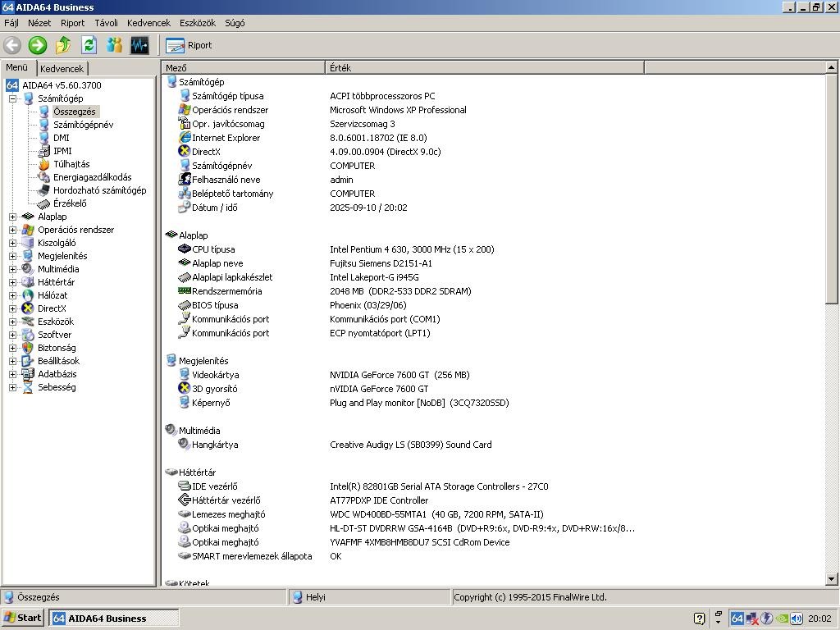Screen dimensions: 840x630
Task: Click the Intel Pentium 4 630 CPU value
Action: 412,249
